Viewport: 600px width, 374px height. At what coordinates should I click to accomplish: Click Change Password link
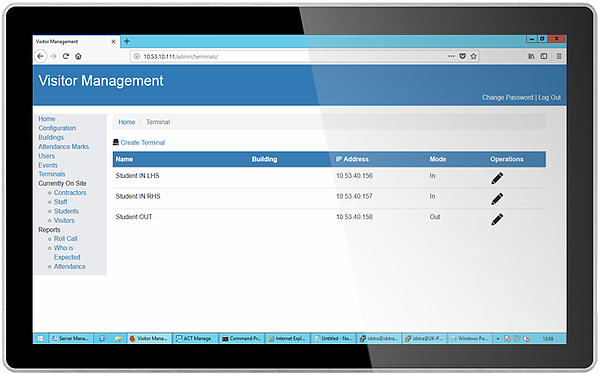coord(507,98)
